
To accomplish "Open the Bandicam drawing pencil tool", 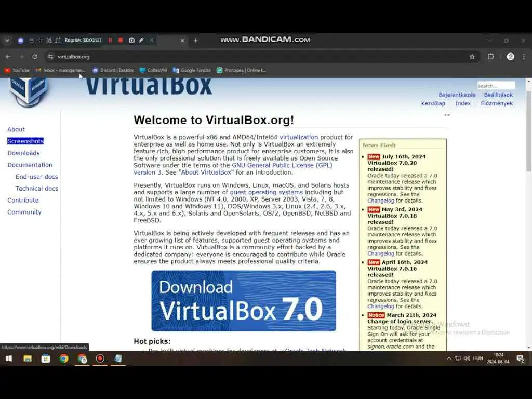I will point(141,41).
